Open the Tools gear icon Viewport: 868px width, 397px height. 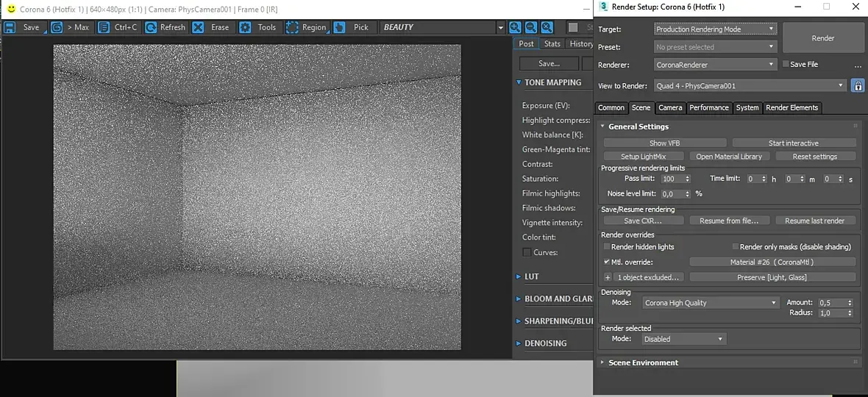(x=245, y=27)
